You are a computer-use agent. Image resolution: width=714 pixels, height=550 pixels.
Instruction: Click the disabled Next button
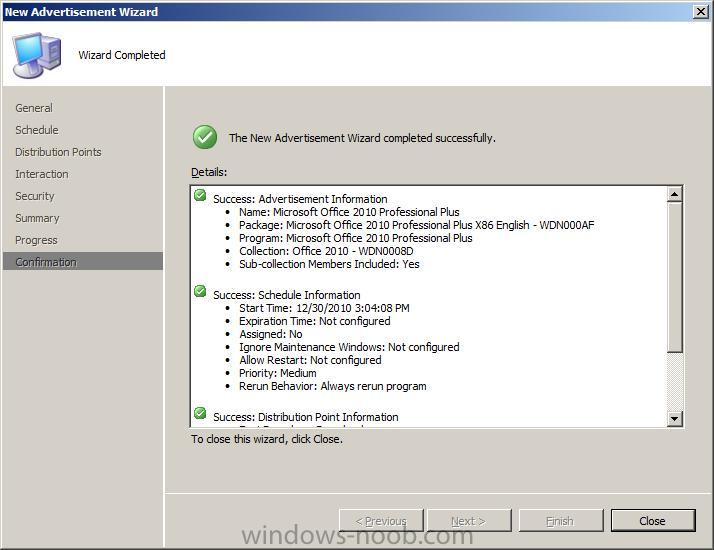click(469, 520)
